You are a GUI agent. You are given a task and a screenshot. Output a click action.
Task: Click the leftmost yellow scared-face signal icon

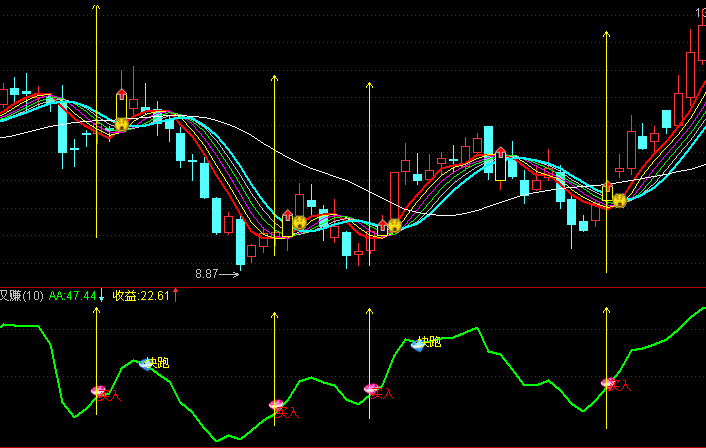point(122,124)
